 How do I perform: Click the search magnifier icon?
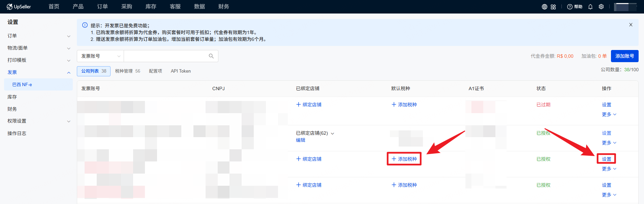[211, 56]
